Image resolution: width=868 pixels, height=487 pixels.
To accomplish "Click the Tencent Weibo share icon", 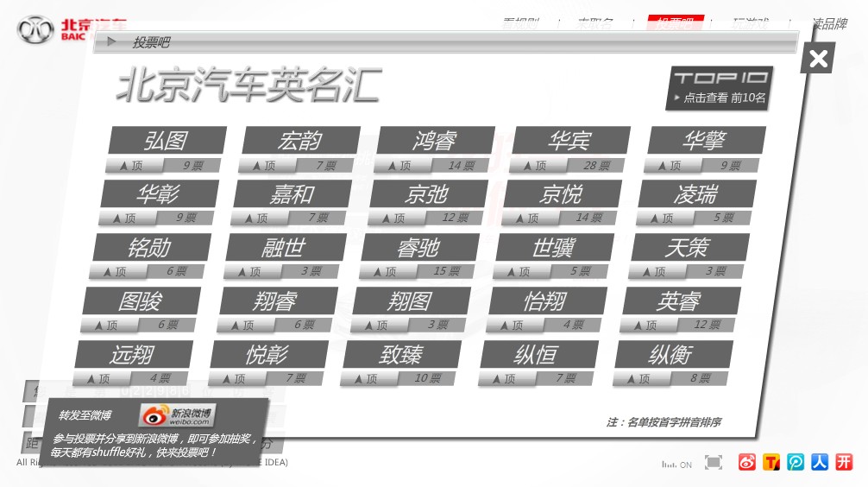I will pyautogui.click(x=771, y=461).
